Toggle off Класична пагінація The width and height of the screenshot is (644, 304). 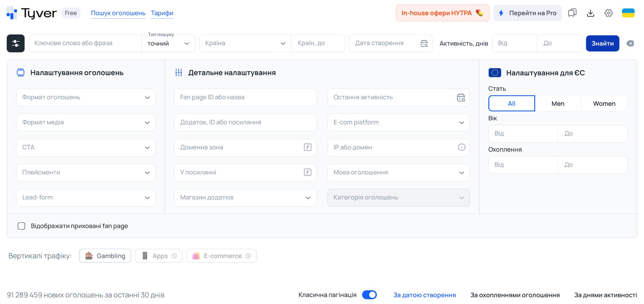(369, 295)
